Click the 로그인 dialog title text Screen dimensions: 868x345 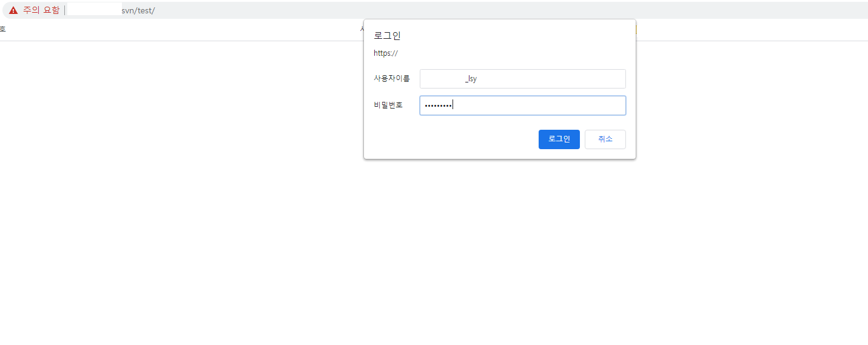387,36
